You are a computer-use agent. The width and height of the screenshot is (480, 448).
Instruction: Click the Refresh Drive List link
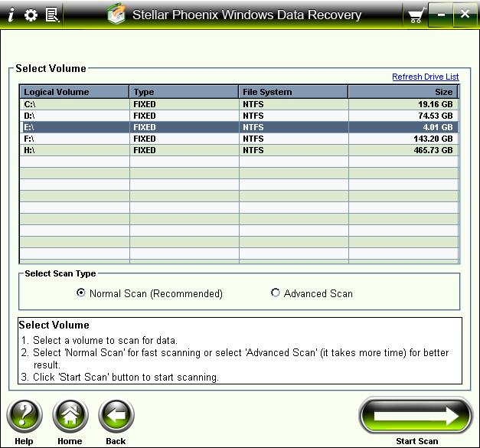(425, 77)
